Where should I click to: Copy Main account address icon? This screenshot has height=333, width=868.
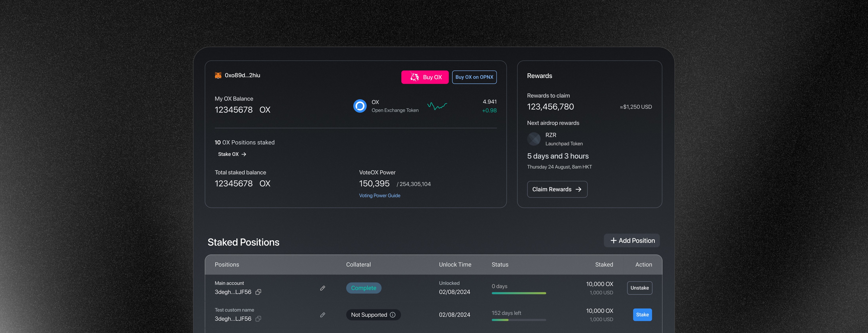click(259, 292)
